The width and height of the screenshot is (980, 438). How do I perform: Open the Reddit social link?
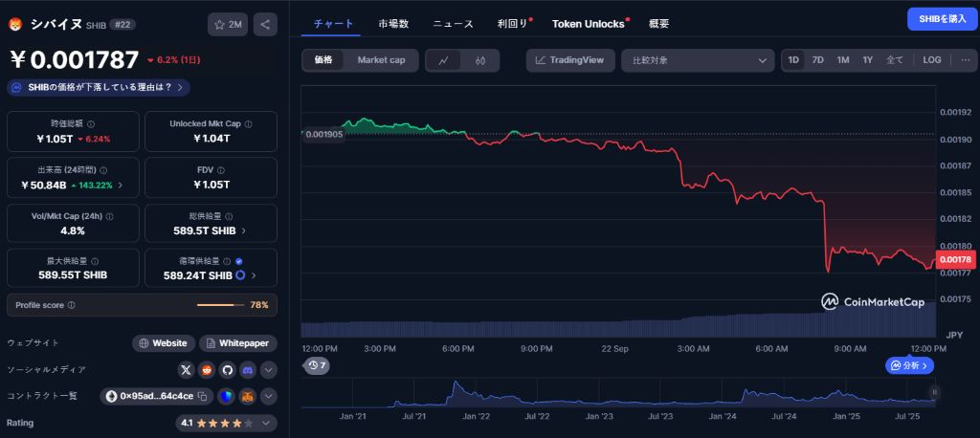click(207, 370)
